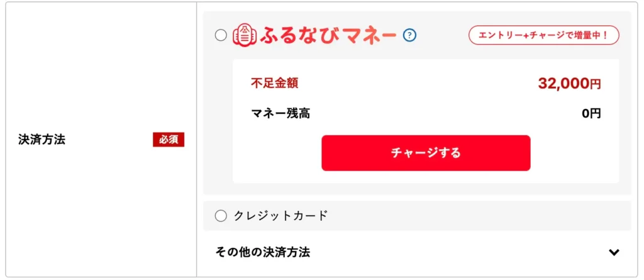
Task: Click the 不足金額 red label
Action: point(274,83)
